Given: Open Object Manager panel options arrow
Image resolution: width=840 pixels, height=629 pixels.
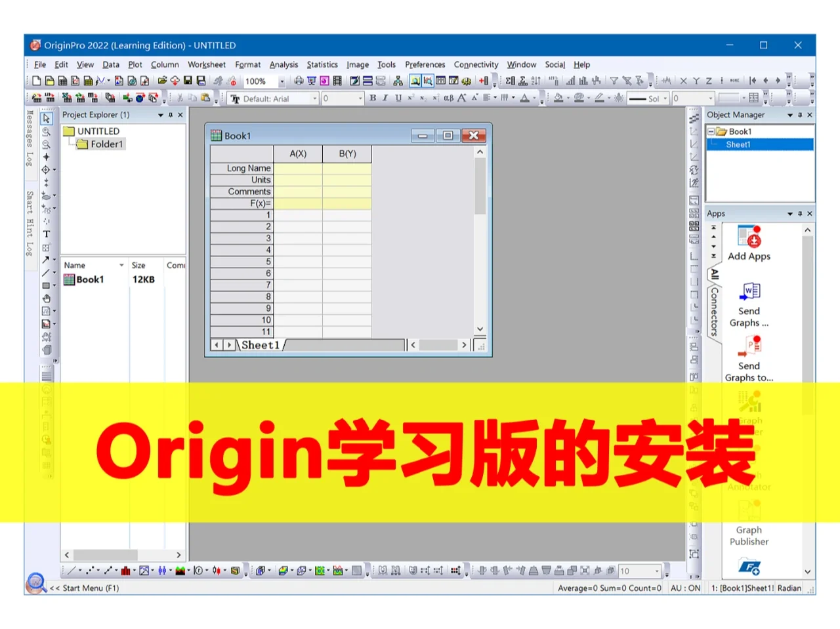Looking at the screenshot, I should [790, 115].
